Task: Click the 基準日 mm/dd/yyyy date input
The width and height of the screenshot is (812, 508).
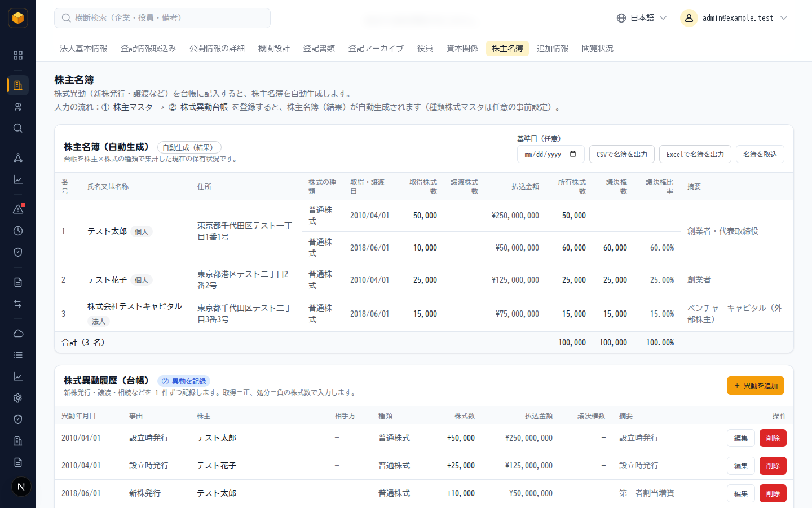Action: pos(551,154)
